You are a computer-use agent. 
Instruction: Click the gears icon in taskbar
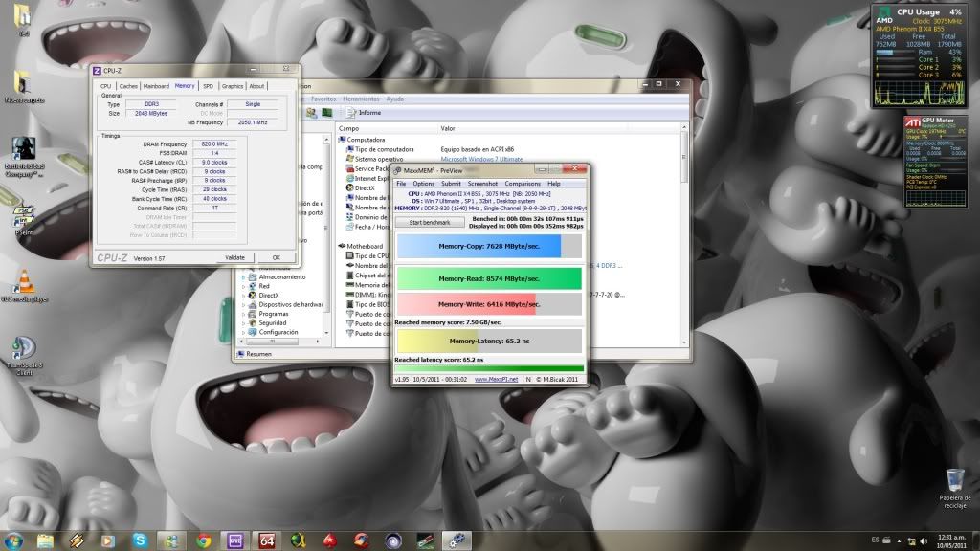tap(457, 540)
